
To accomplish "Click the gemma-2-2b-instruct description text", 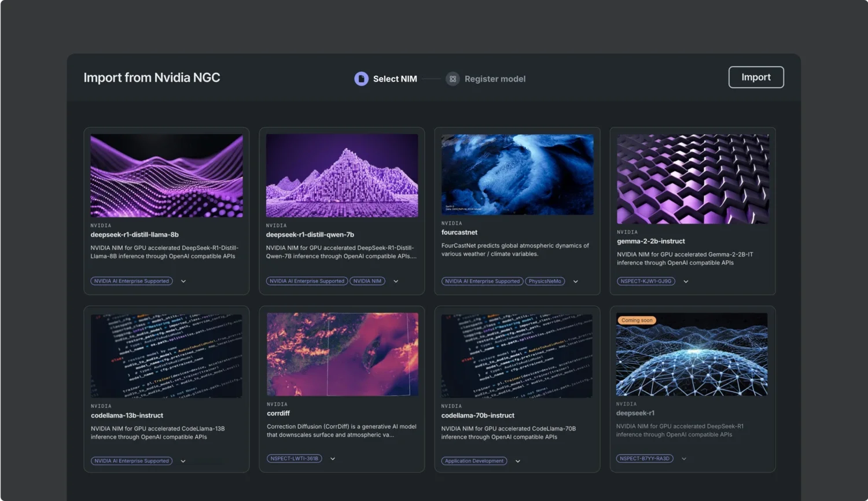I will pos(685,258).
